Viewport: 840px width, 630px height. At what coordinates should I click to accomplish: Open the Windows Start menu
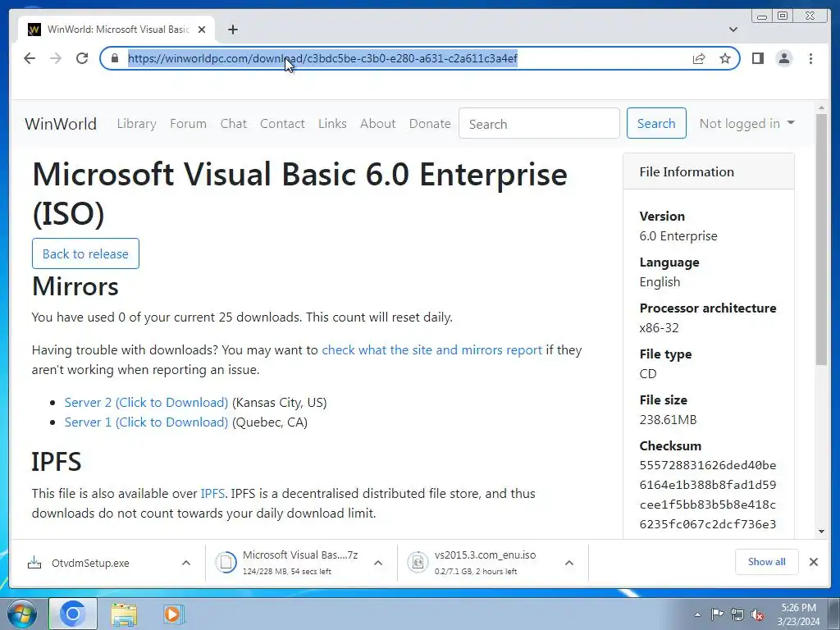tap(21, 614)
